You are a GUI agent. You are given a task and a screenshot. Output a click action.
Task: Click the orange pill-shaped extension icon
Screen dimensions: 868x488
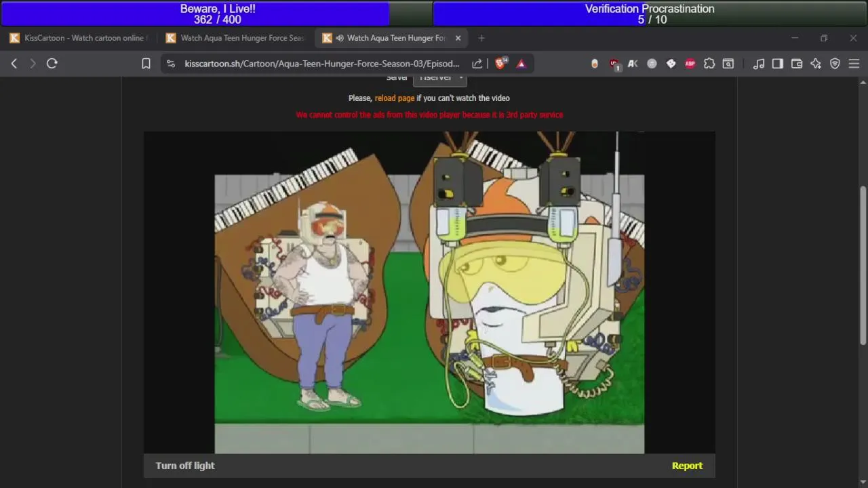coord(595,64)
